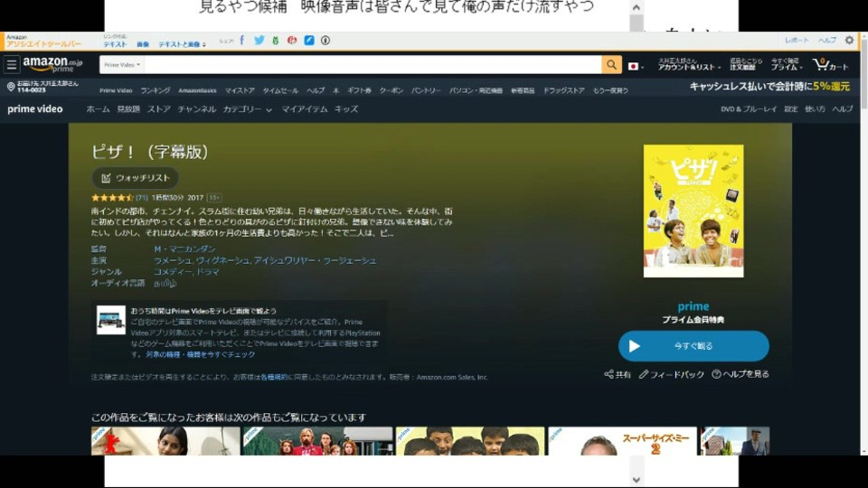Click the コメディー genre link

click(173, 272)
